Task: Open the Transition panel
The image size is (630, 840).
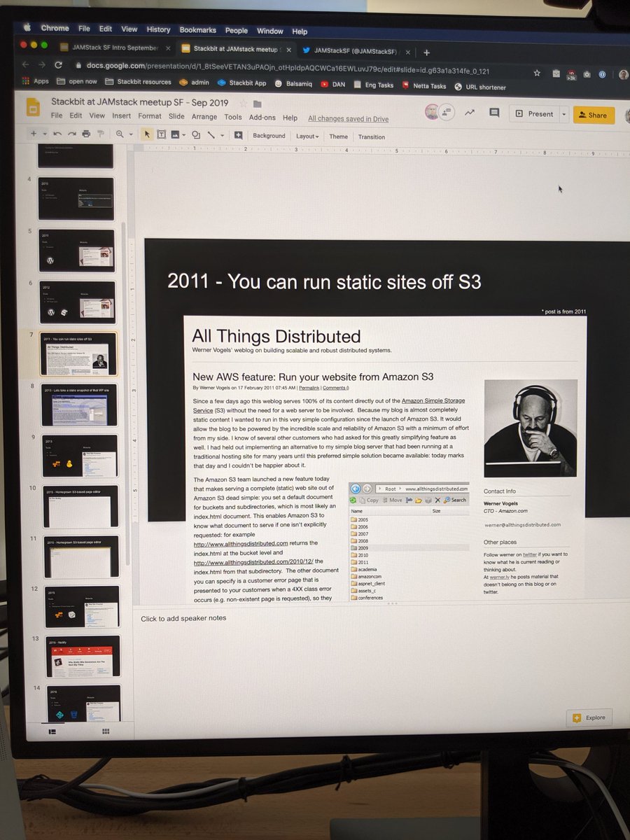Action: [x=372, y=137]
